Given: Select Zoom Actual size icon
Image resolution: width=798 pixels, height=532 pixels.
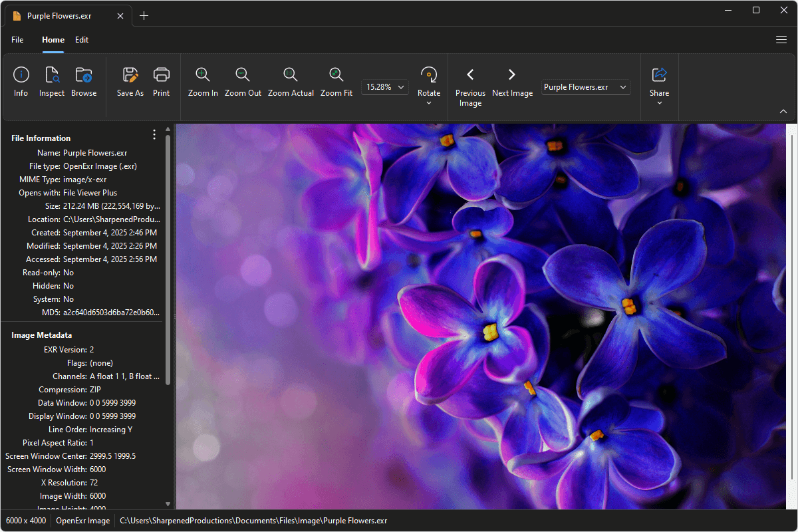Looking at the screenshot, I should pos(291,75).
